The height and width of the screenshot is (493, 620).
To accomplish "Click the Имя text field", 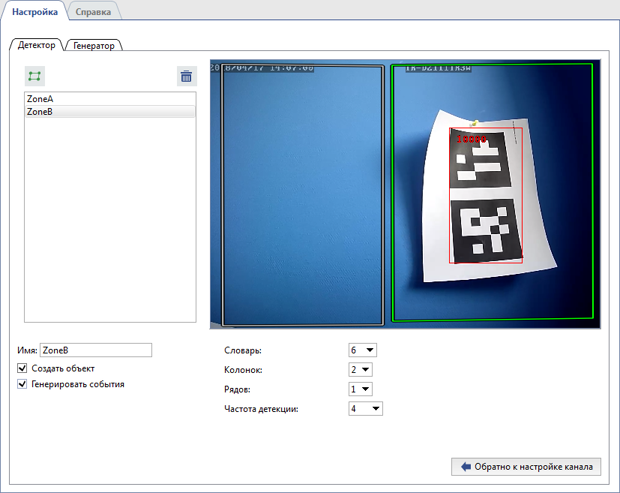I will 95,350.
